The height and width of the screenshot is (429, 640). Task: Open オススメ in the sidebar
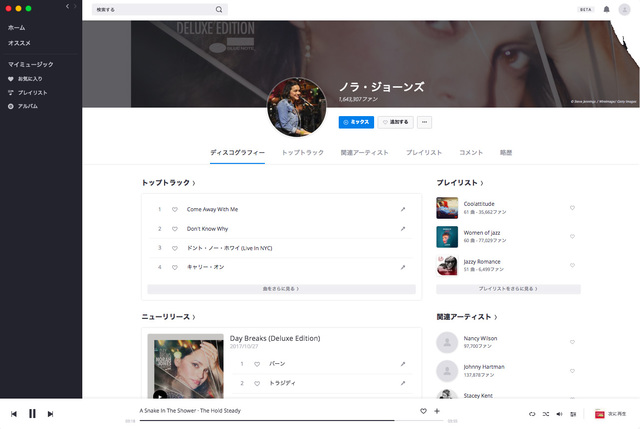(x=19, y=43)
